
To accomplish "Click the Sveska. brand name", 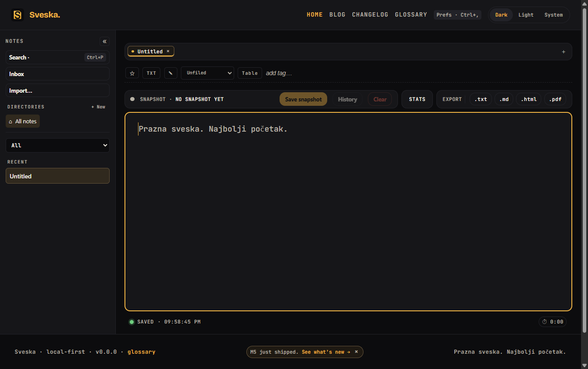I will click(45, 15).
